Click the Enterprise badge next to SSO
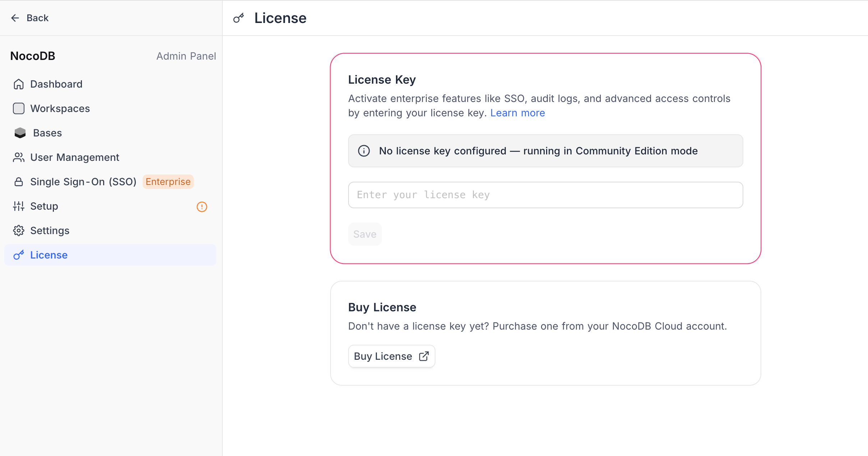868x456 pixels. (168, 182)
